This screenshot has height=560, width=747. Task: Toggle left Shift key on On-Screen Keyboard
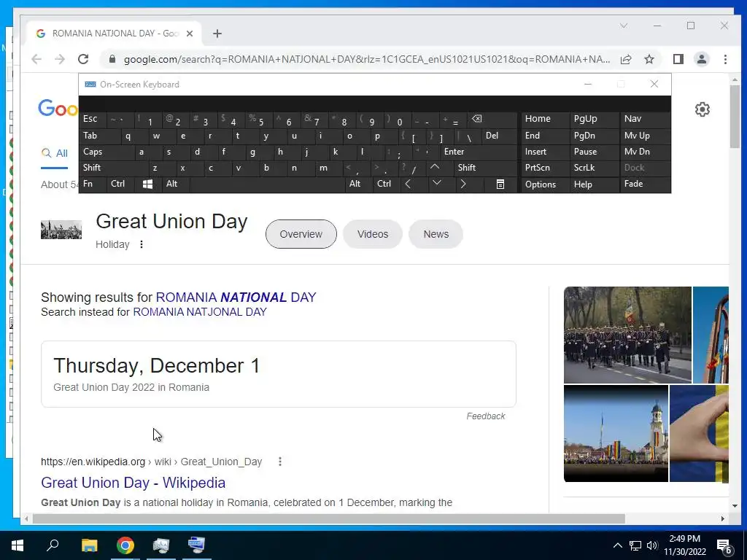(x=113, y=168)
